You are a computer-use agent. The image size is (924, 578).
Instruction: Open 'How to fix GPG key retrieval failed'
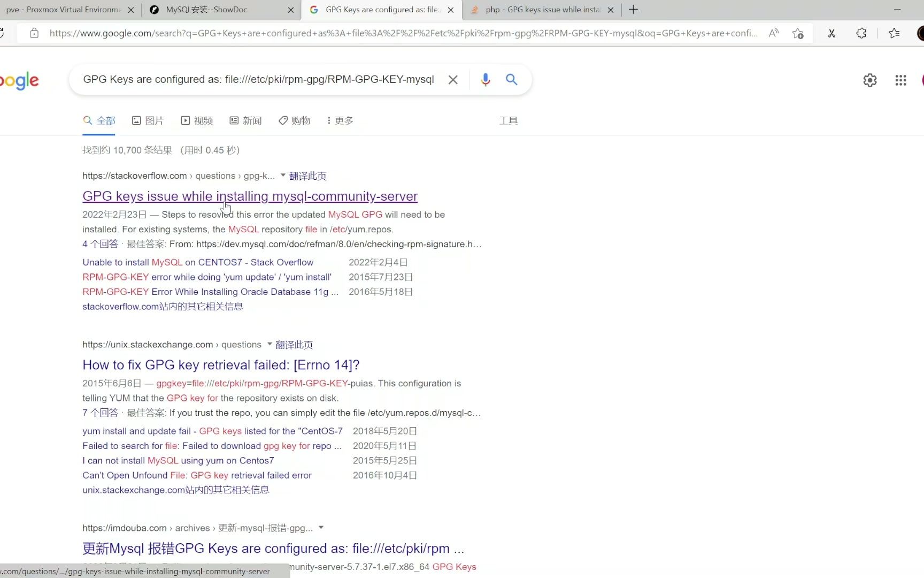pyautogui.click(x=220, y=364)
